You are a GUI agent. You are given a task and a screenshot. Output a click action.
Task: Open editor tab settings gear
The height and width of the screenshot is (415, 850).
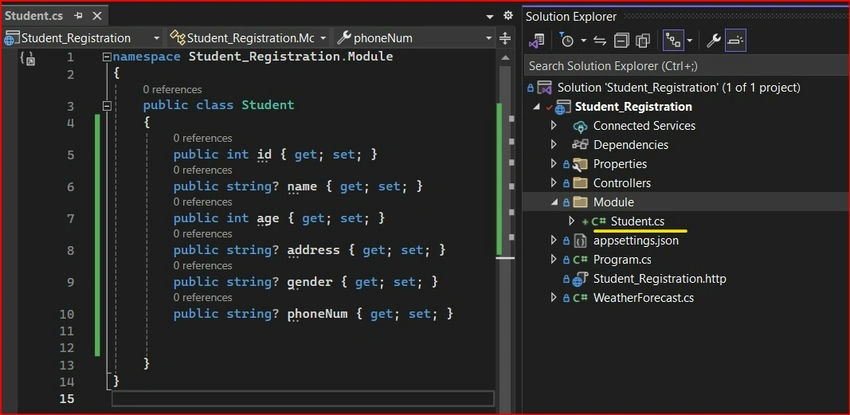(x=508, y=15)
